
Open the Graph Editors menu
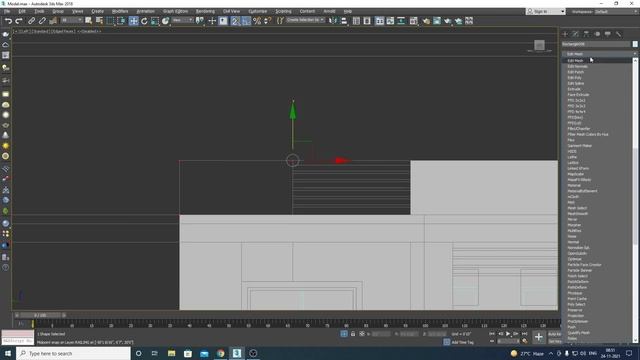coord(176,11)
